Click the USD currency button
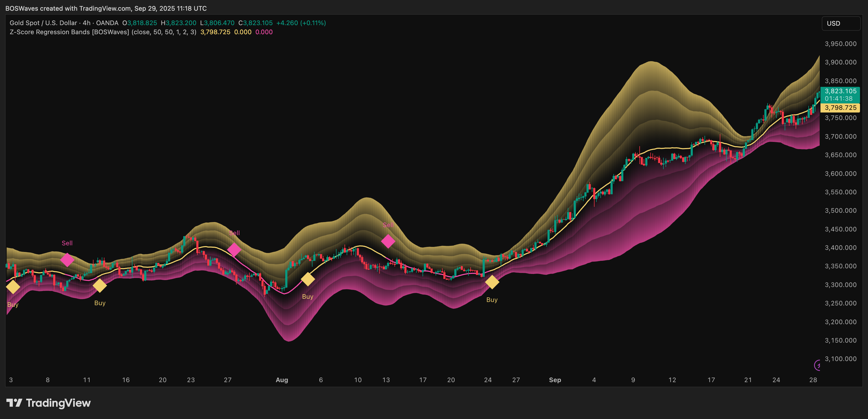 [841, 23]
